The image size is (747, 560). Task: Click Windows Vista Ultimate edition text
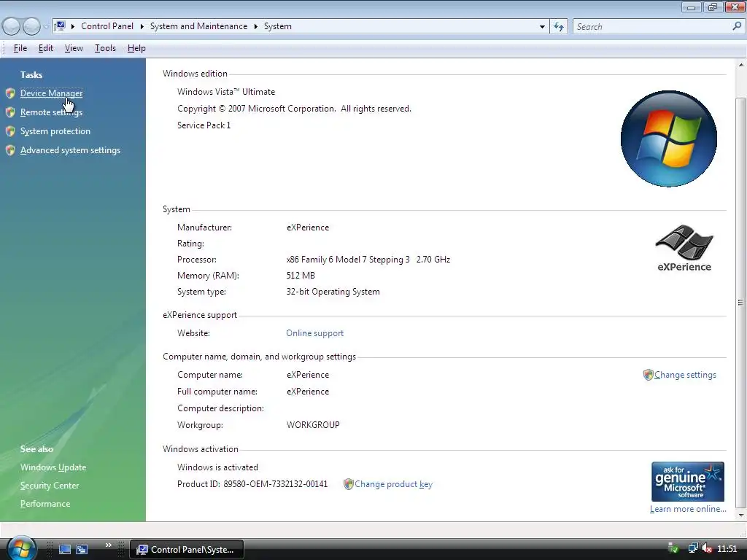tap(226, 92)
